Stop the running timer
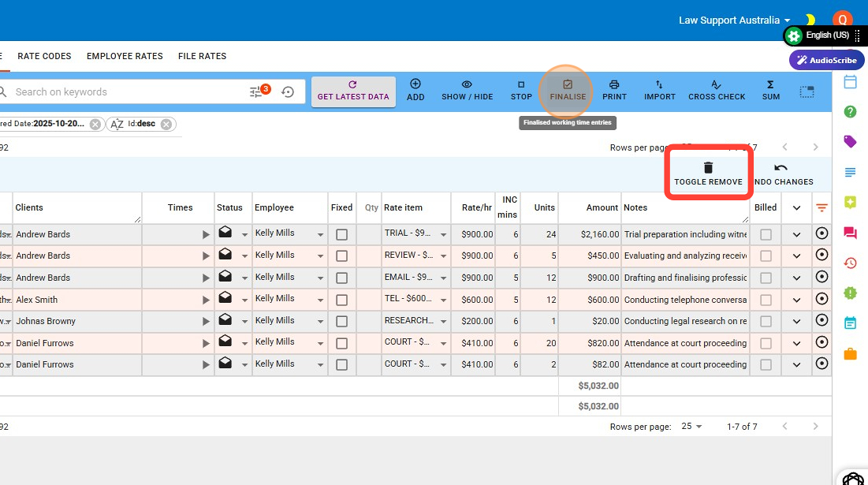Image resolution: width=868 pixels, height=485 pixels. tap(521, 90)
